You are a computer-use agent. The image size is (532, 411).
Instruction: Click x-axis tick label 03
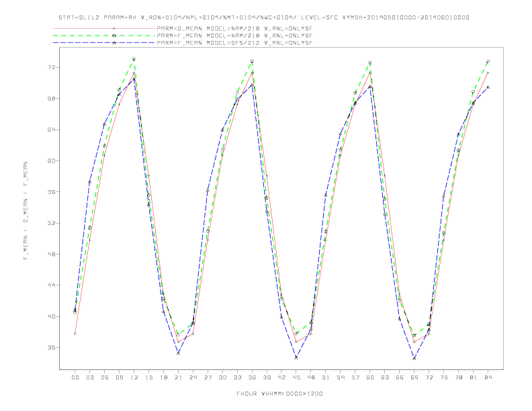point(89,377)
